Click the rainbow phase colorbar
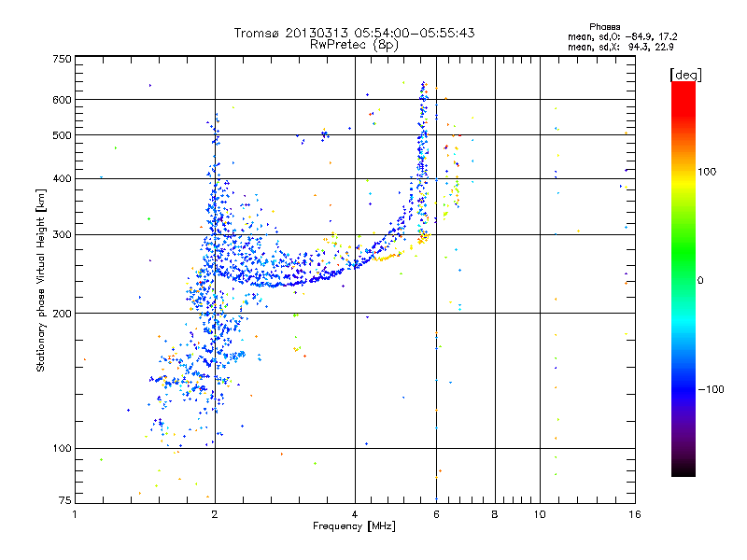The height and width of the screenshot is (560, 747). click(684, 278)
